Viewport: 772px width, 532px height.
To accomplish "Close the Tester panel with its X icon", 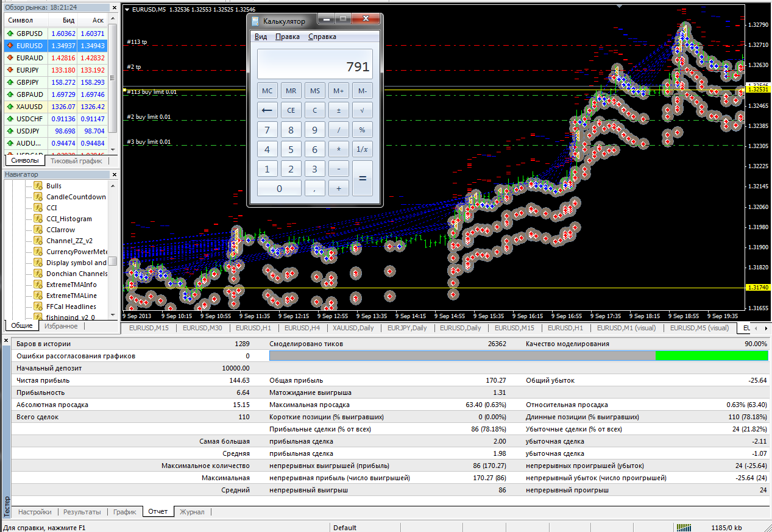I will pos(7,339).
